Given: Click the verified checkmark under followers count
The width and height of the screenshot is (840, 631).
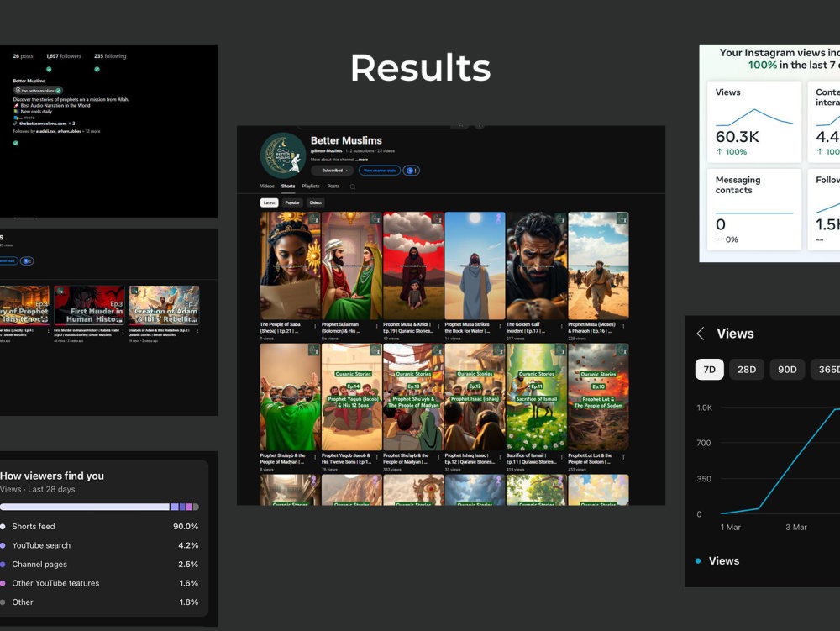Looking at the screenshot, I should tap(49, 69).
